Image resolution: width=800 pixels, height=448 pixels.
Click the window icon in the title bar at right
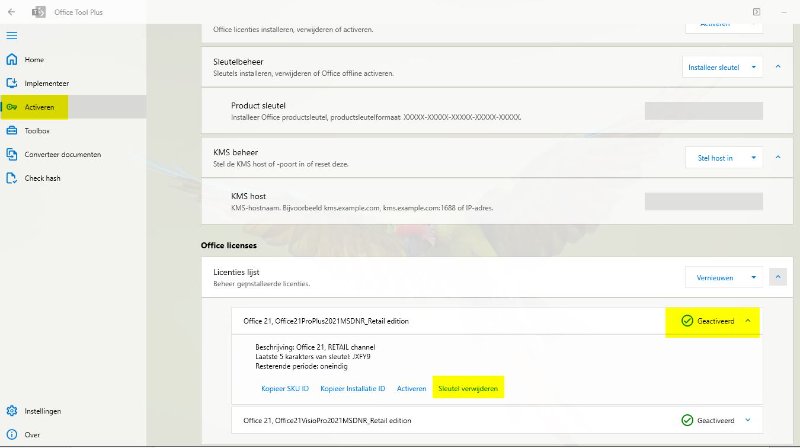[756, 12]
